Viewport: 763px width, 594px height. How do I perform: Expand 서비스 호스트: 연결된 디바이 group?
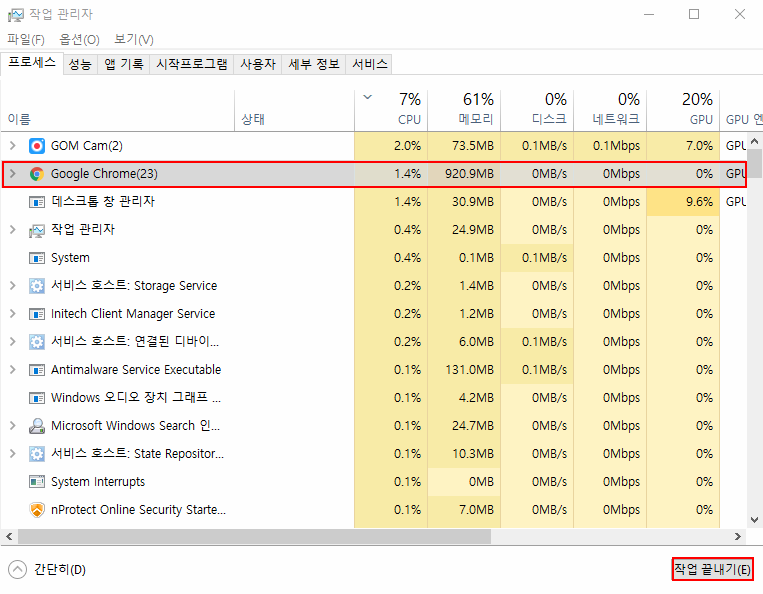13,342
